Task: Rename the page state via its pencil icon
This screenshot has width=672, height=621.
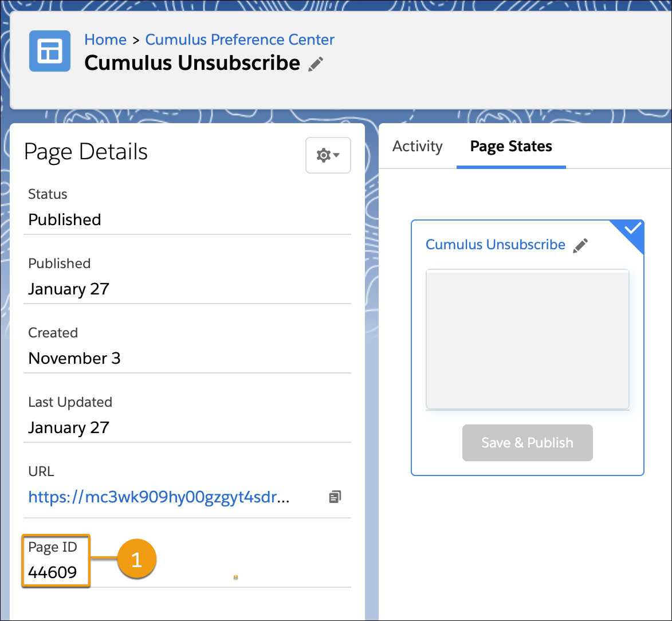Action: coord(580,245)
